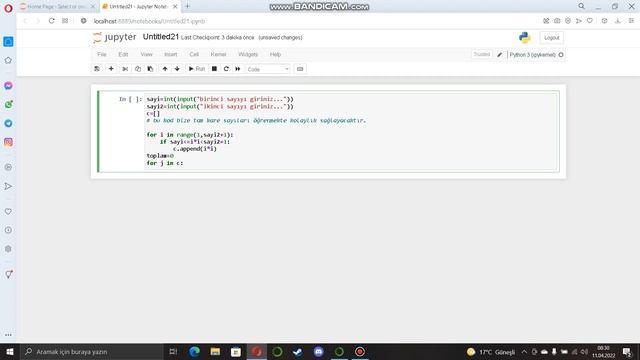Open downloads icon in browser toolbar
The width and height of the screenshot is (640, 360).
[x=618, y=21]
